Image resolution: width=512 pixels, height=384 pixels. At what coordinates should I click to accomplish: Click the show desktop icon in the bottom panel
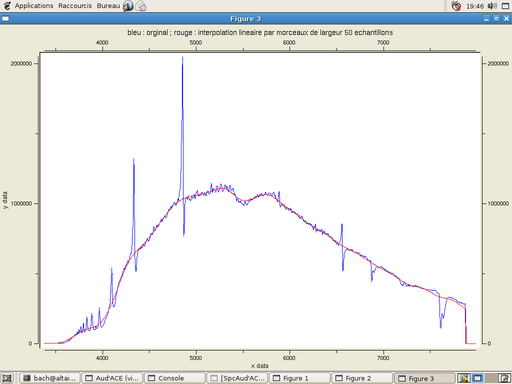point(7,378)
